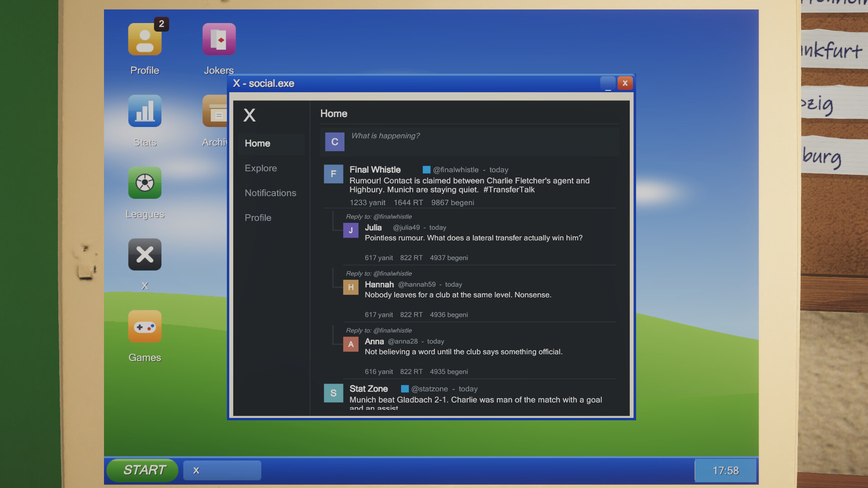
Task: Open Notifications in the sidebar
Action: [270, 193]
